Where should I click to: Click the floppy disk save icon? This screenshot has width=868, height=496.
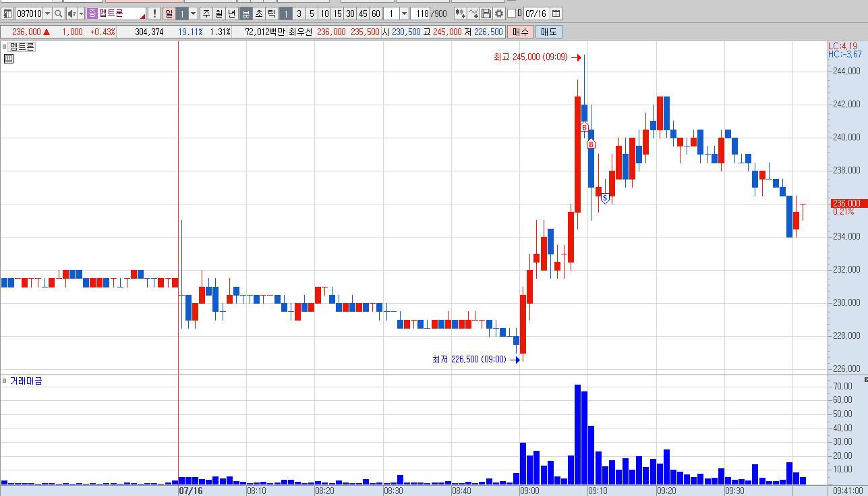[486, 13]
